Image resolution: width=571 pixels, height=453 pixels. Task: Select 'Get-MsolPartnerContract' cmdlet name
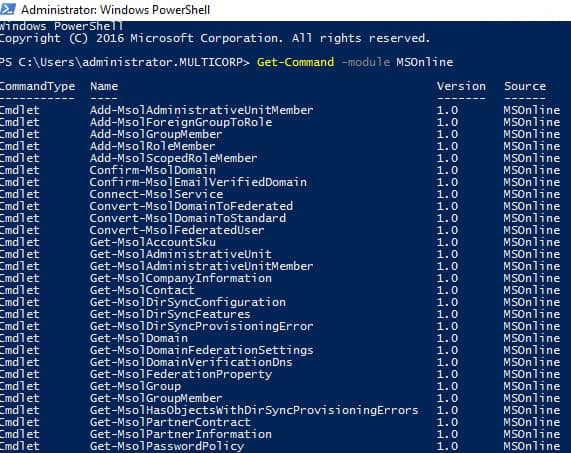pyautogui.click(x=170, y=423)
